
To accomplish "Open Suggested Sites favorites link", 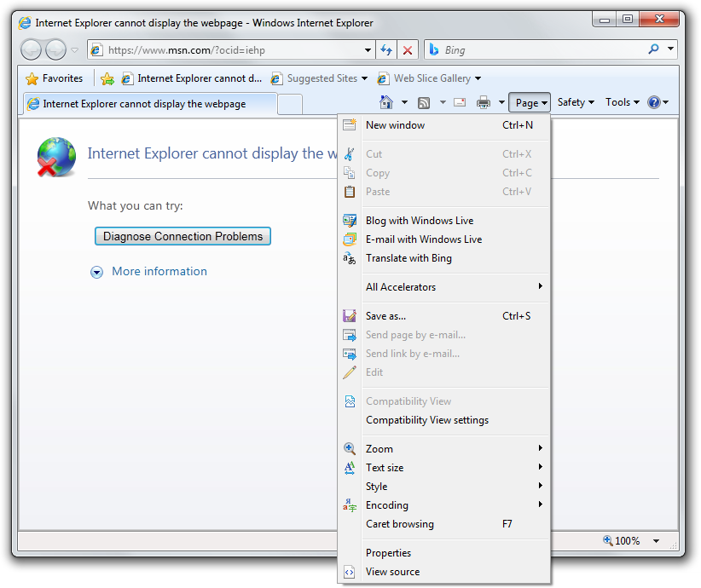I will (x=321, y=78).
